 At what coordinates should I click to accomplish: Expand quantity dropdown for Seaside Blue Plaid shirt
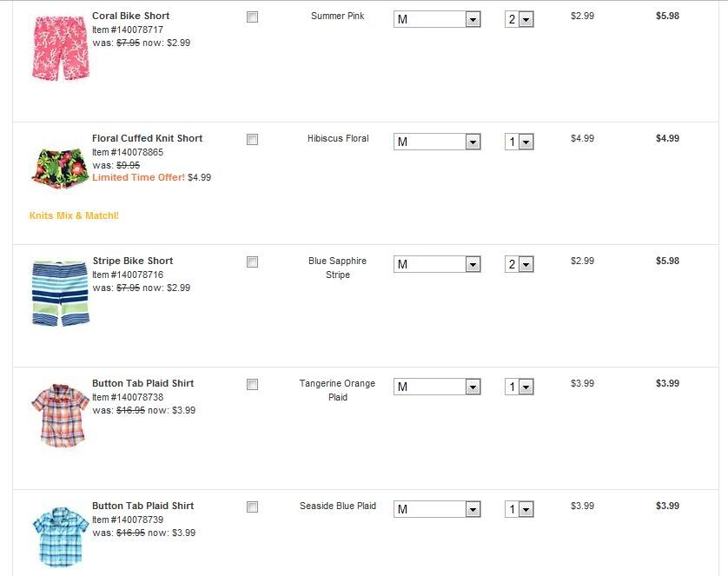(520, 509)
